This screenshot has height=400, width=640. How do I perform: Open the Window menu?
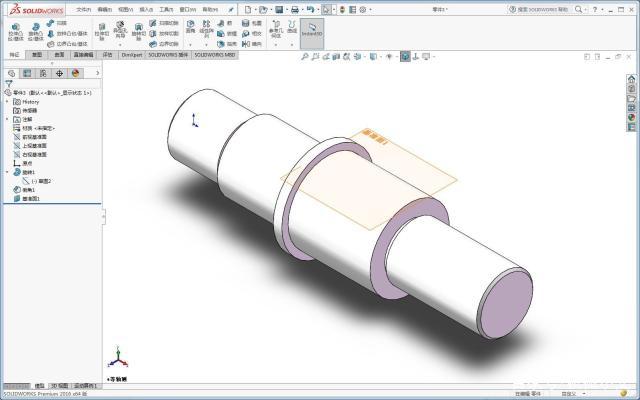[x=188, y=9]
